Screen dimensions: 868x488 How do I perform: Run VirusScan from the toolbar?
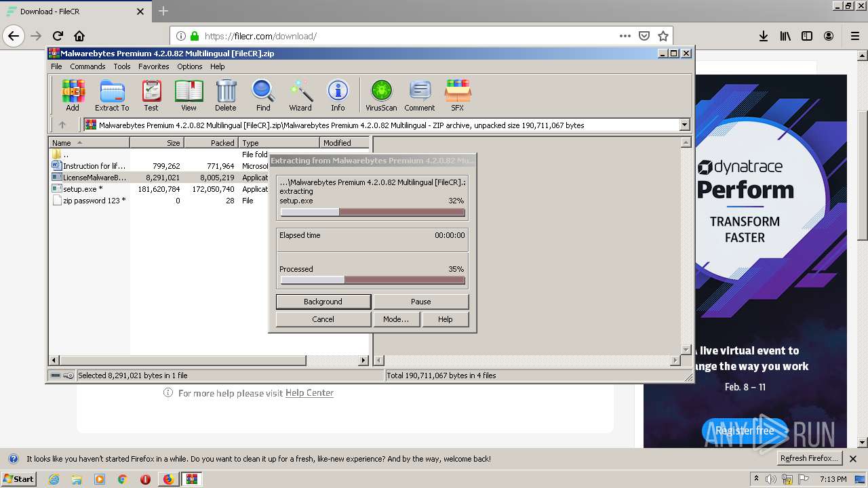point(381,95)
